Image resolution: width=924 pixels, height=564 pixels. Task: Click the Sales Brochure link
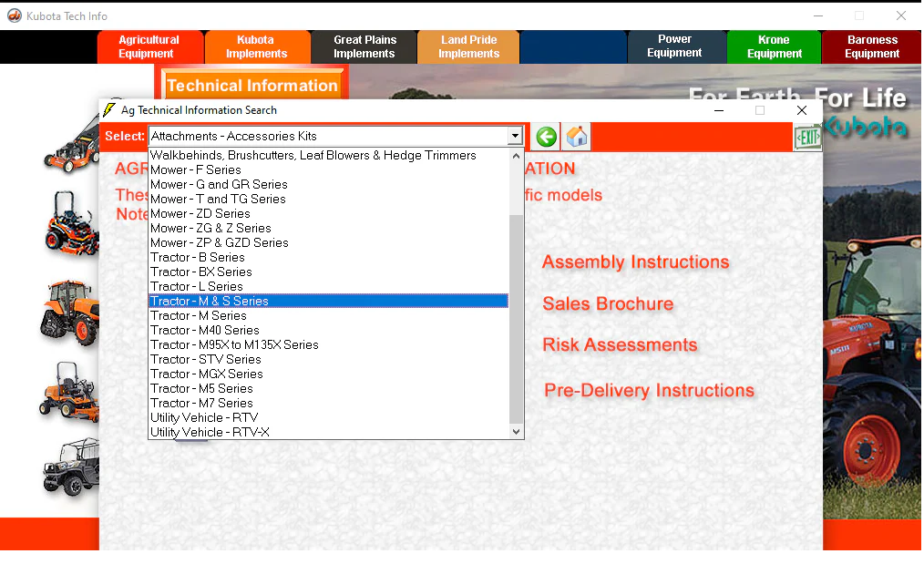tap(608, 304)
